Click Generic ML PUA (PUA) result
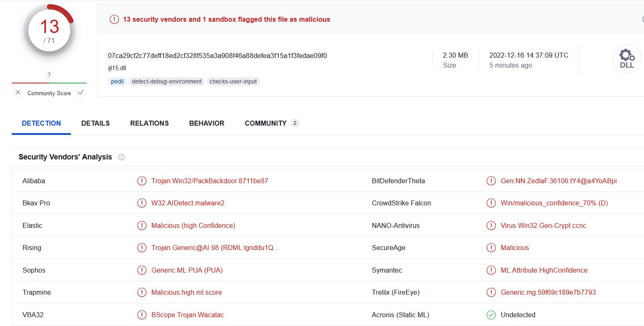644x326 pixels. click(x=187, y=270)
